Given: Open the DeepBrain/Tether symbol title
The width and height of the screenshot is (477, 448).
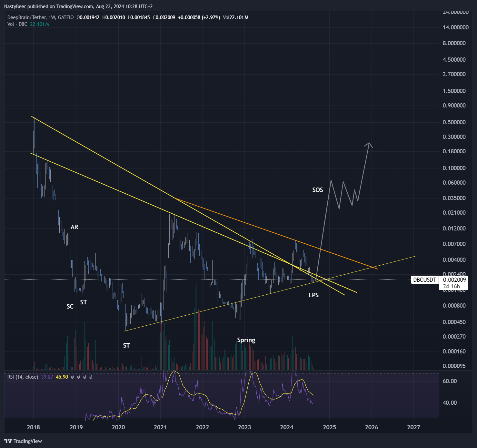Looking at the screenshot, I should tap(27, 17).
